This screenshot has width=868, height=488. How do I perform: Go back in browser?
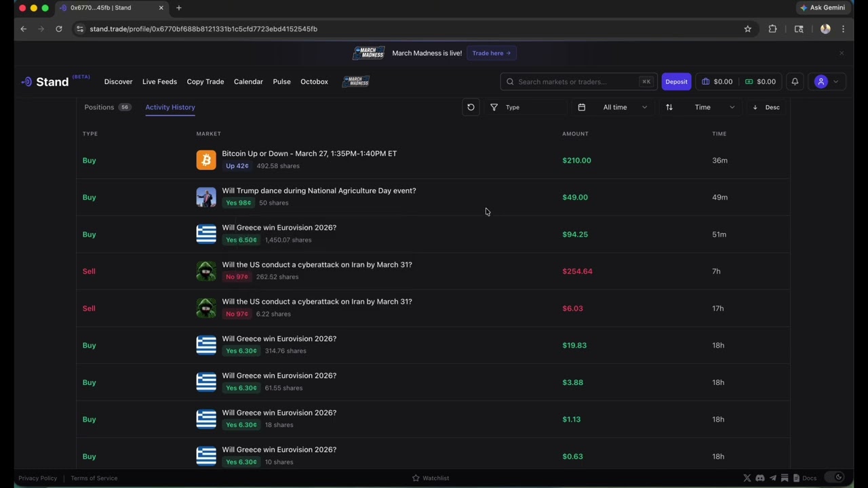pyautogui.click(x=24, y=29)
